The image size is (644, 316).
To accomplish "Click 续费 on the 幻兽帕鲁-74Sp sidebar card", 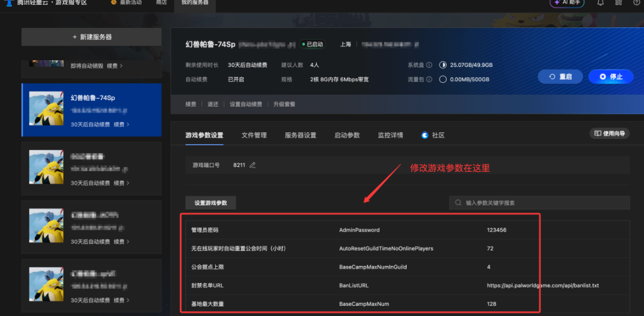I will tap(121, 125).
